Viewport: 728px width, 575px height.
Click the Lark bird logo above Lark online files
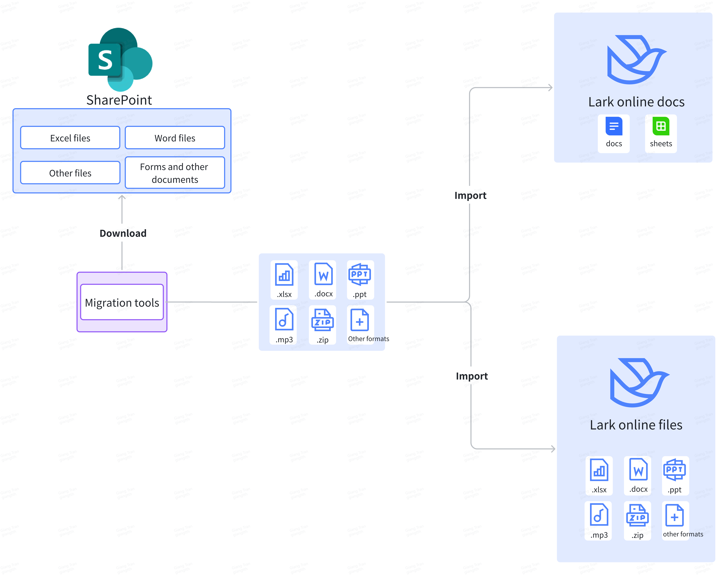click(640, 383)
